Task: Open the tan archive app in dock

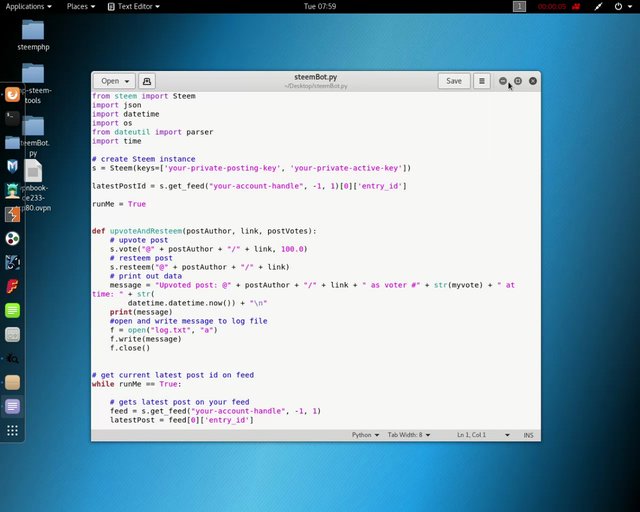Action: click(12, 383)
